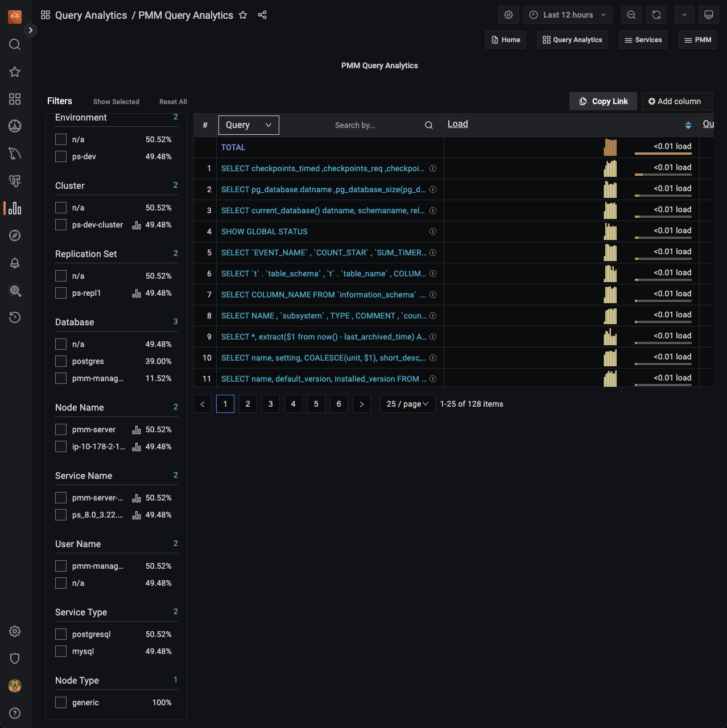Zoom out time range magnifier icon
Image resolution: width=727 pixels, height=728 pixels.
point(631,15)
